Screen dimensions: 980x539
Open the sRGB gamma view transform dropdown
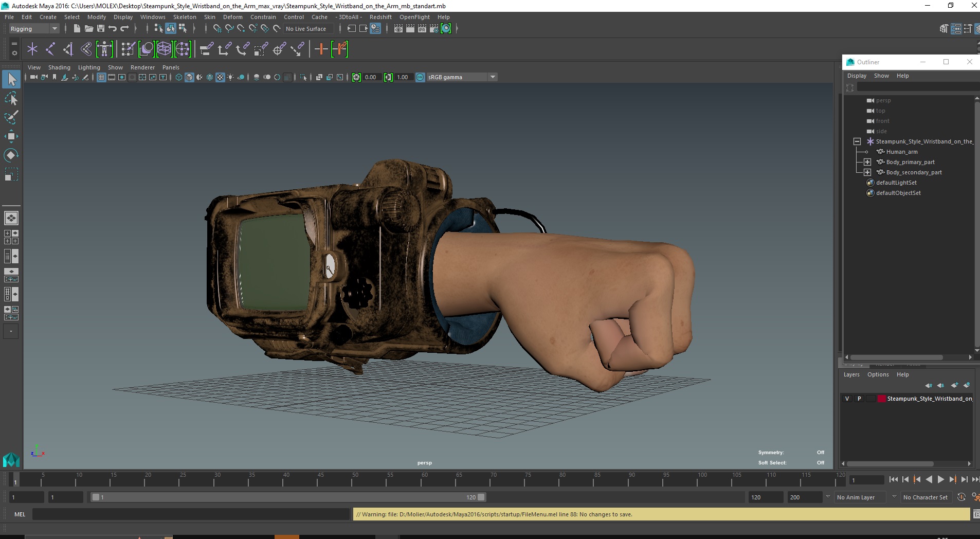tap(462, 77)
